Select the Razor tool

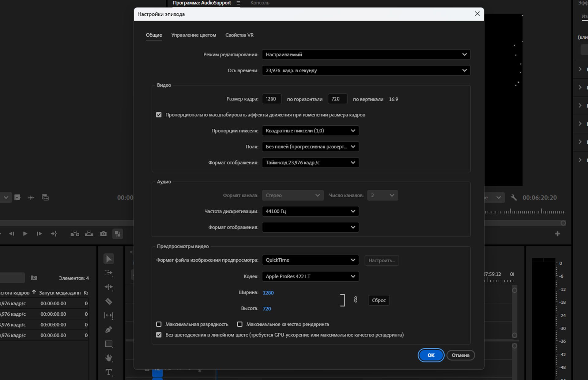click(x=109, y=302)
